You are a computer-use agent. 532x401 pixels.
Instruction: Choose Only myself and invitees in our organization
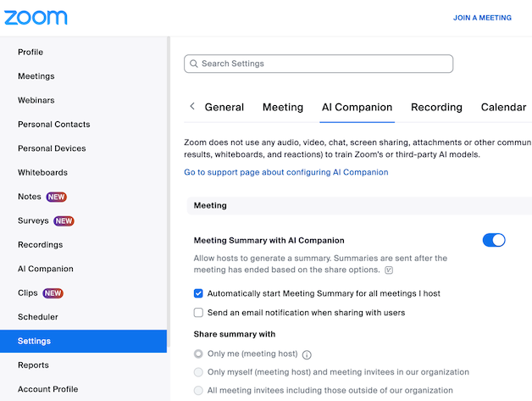tap(198, 372)
